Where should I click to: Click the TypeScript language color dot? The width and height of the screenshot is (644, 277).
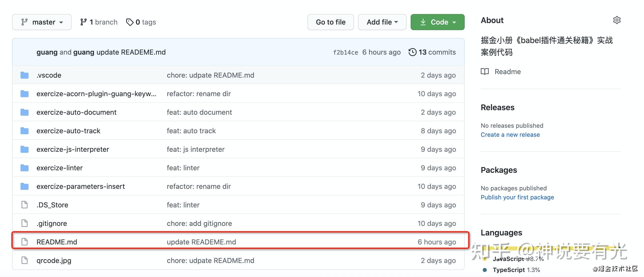pos(485,270)
